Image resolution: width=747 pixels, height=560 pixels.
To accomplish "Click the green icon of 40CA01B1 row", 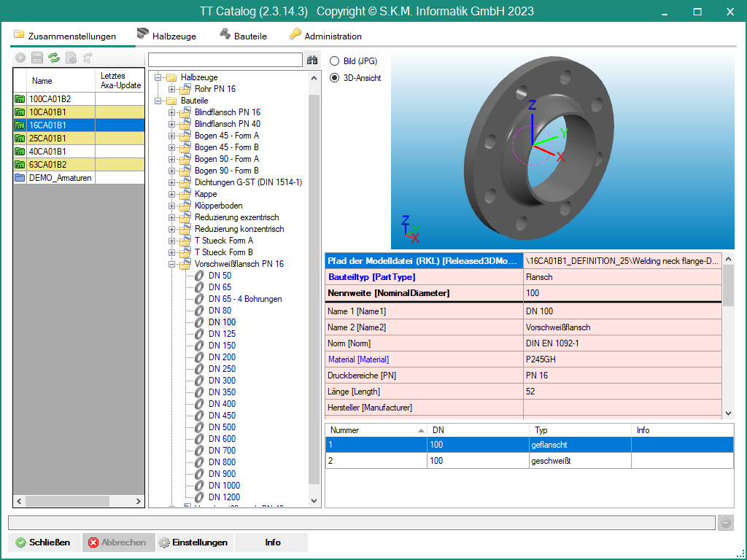I will point(20,152).
